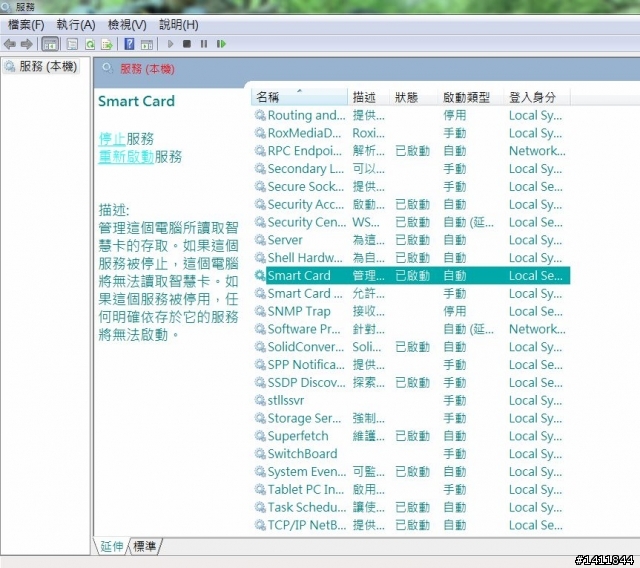
Task: Select the Tablet PC In... service row
Action: (411, 489)
